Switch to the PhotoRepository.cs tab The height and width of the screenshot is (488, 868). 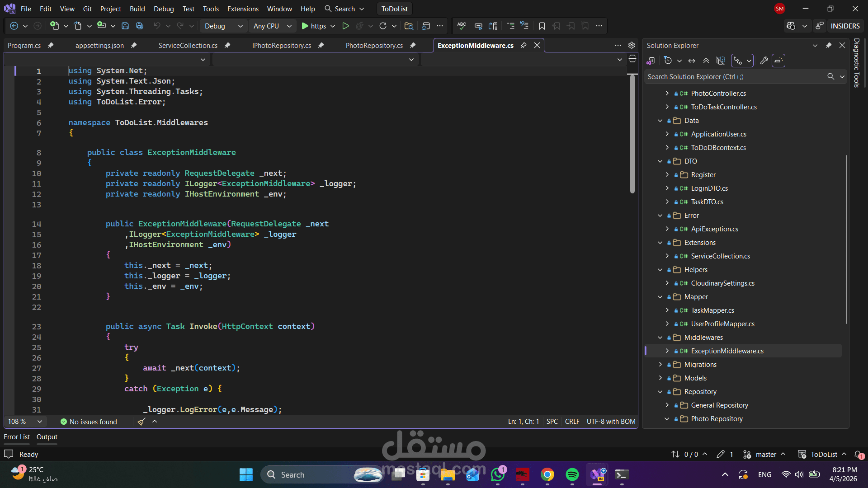click(x=374, y=45)
